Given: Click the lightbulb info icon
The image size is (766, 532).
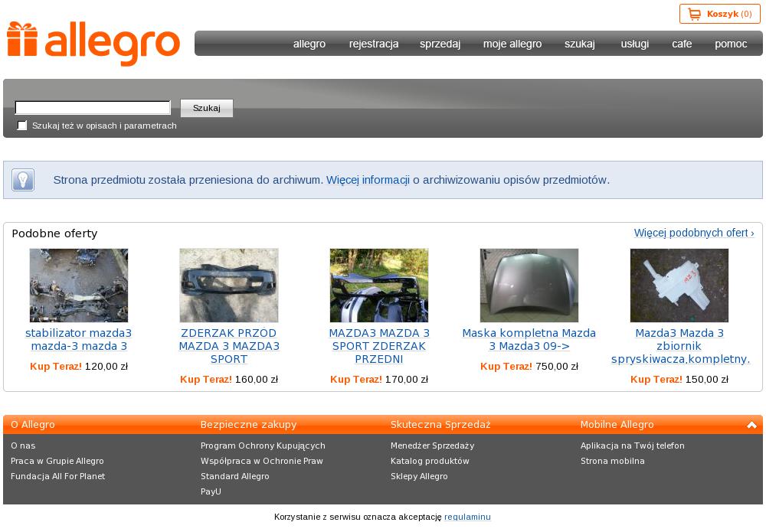Looking at the screenshot, I should pos(23,180).
